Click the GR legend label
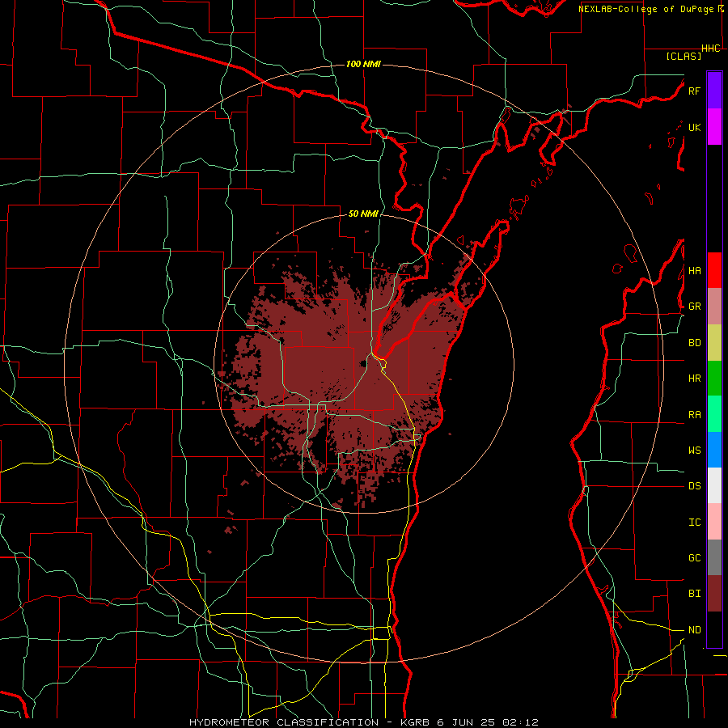 click(694, 307)
